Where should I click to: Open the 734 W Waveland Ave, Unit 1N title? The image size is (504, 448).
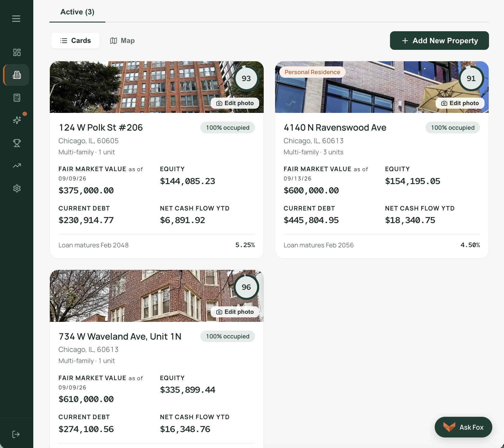(x=120, y=336)
